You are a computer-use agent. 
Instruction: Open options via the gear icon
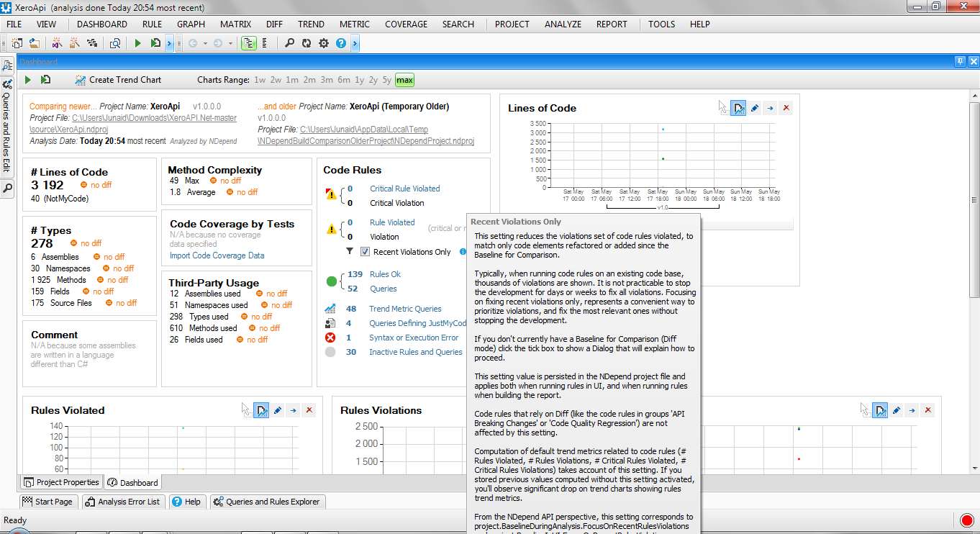(324, 43)
